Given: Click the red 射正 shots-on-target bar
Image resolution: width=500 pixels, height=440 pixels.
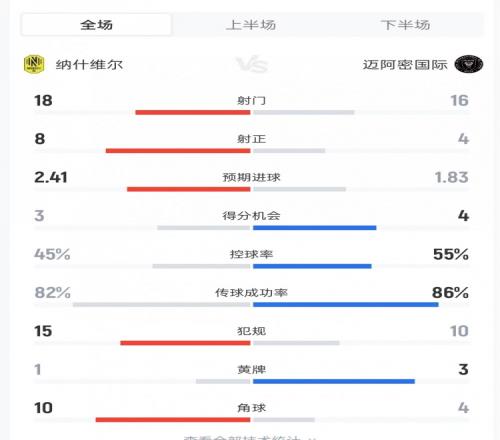Looking at the screenshot, I should click(178, 151).
